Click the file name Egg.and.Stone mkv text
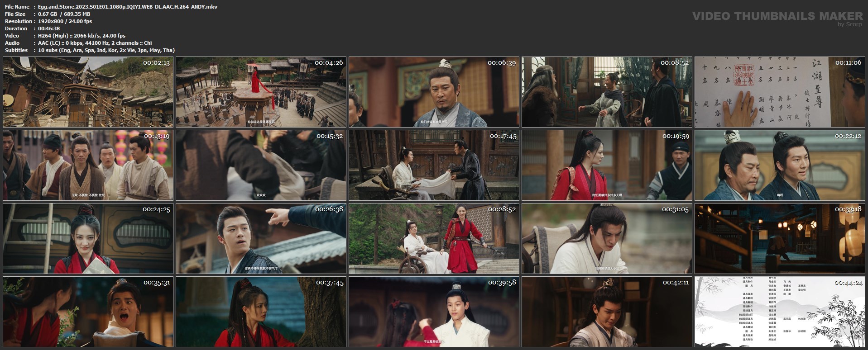 [128, 7]
